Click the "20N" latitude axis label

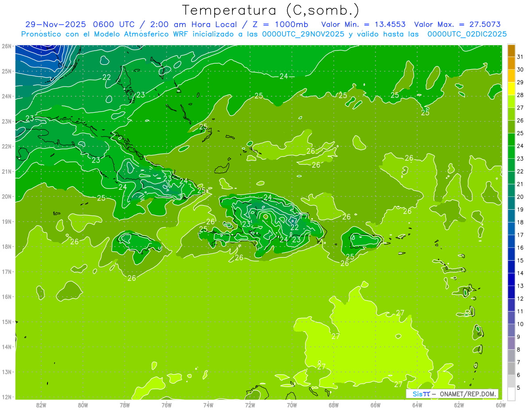pos(7,196)
